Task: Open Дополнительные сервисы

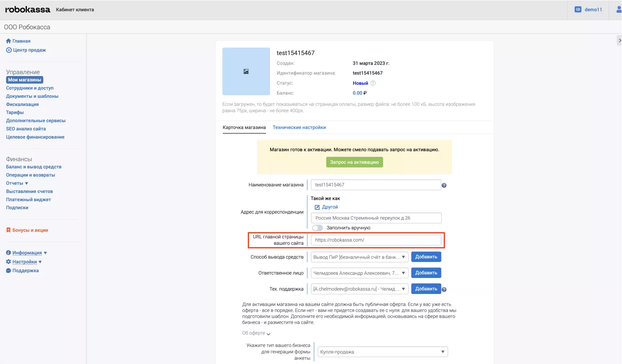Action: [36, 121]
